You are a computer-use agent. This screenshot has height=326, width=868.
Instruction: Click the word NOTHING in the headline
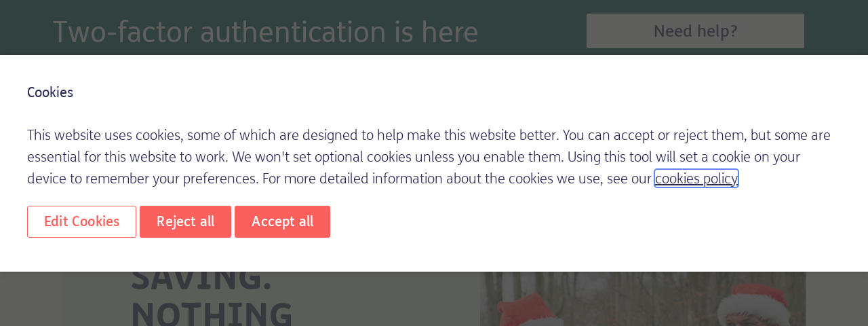pyautogui.click(x=212, y=314)
